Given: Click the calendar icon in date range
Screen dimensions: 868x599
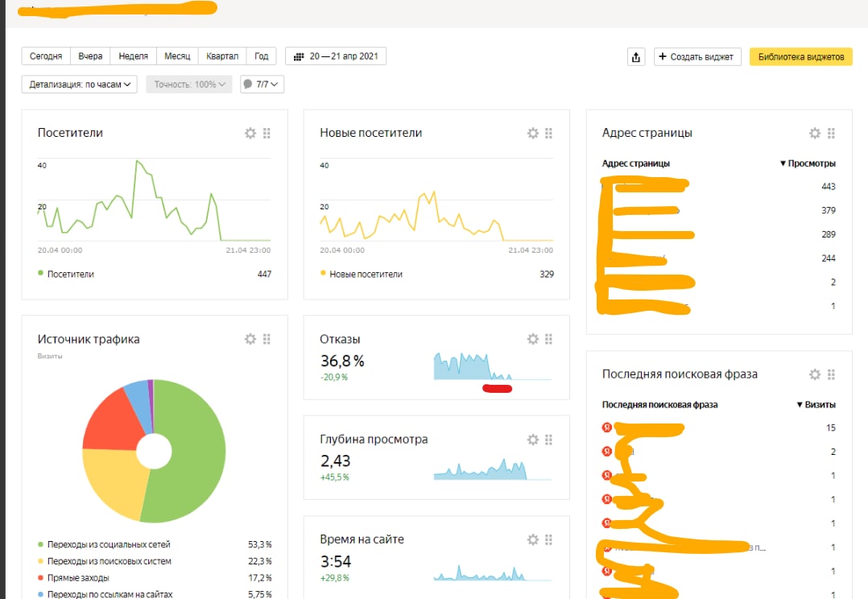Looking at the screenshot, I should coord(299,56).
